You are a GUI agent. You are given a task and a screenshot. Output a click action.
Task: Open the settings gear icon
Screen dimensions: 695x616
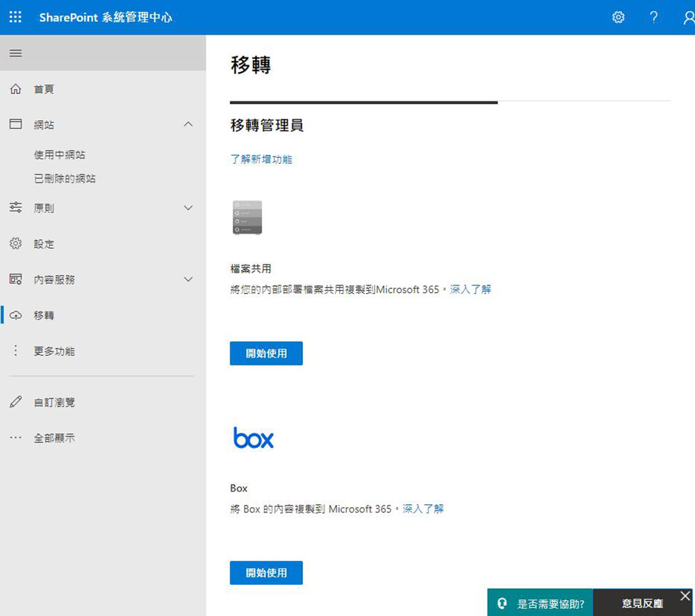click(618, 17)
